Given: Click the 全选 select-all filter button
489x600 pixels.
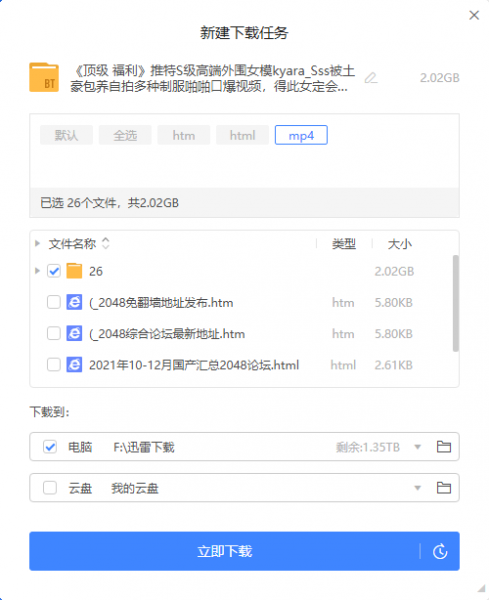Looking at the screenshot, I should pyautogui.click(x=125, y=135).
